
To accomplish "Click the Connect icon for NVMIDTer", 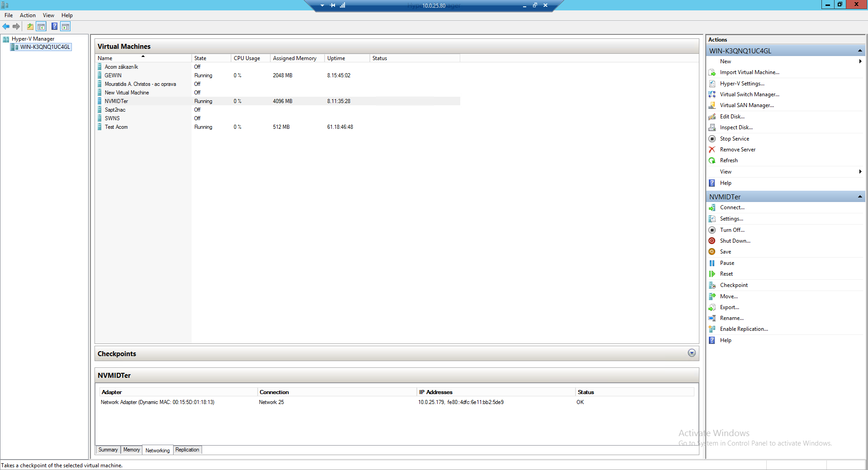I will (712, 207).
